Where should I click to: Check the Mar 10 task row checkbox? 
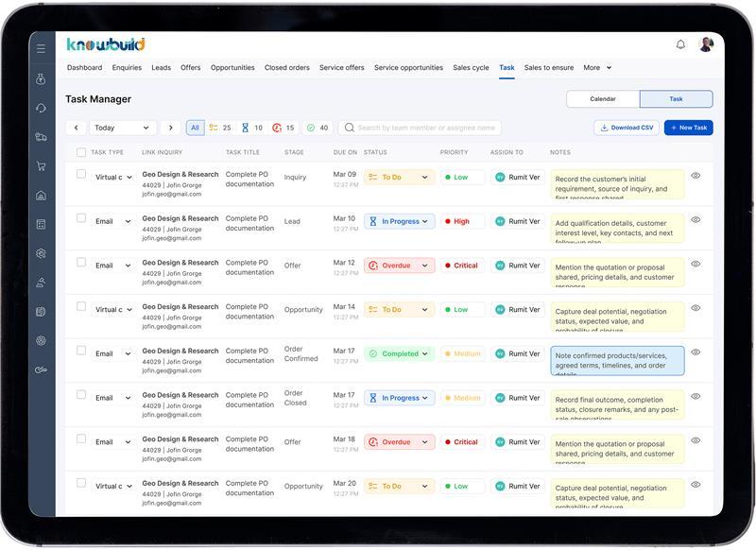coord(81,218)
